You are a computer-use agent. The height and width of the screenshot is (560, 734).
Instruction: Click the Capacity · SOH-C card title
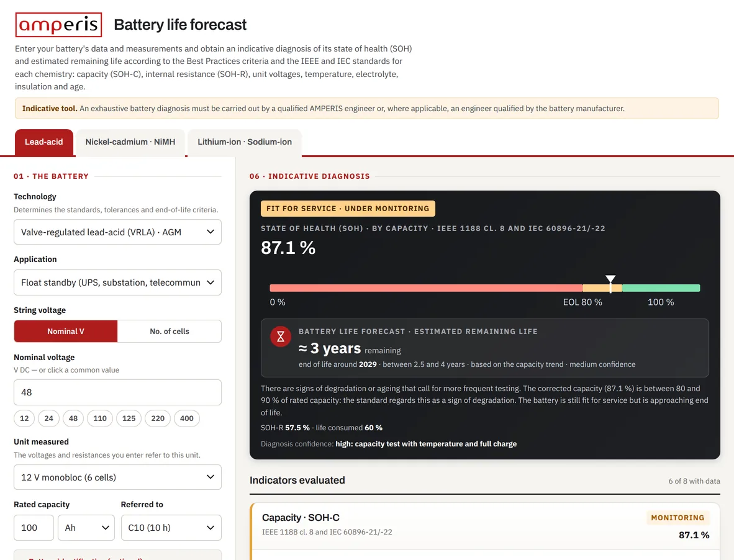tap(301, 517)
